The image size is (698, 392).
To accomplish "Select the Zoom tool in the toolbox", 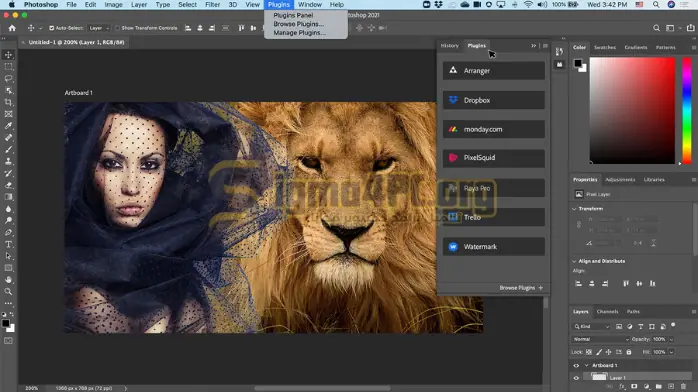I will pyautogui.click(x=8, y=292).
